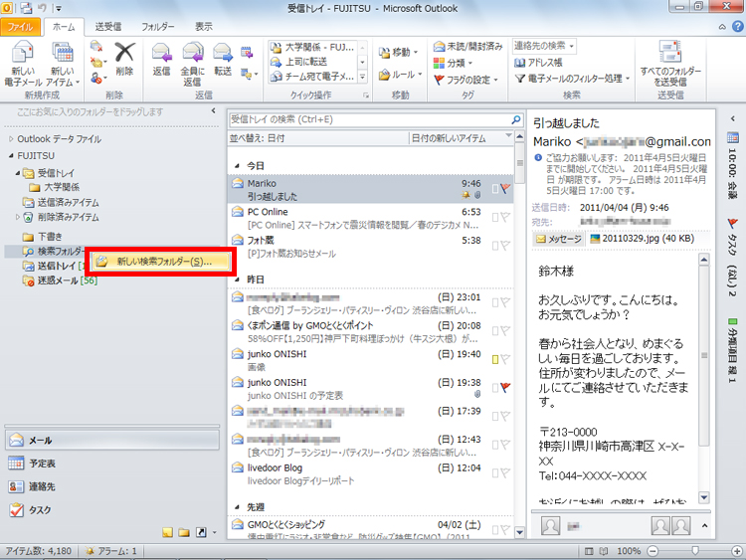Open the 送信済みアイテム folder
This screenshot has width=746, height=560.
(x=61, y=203)
